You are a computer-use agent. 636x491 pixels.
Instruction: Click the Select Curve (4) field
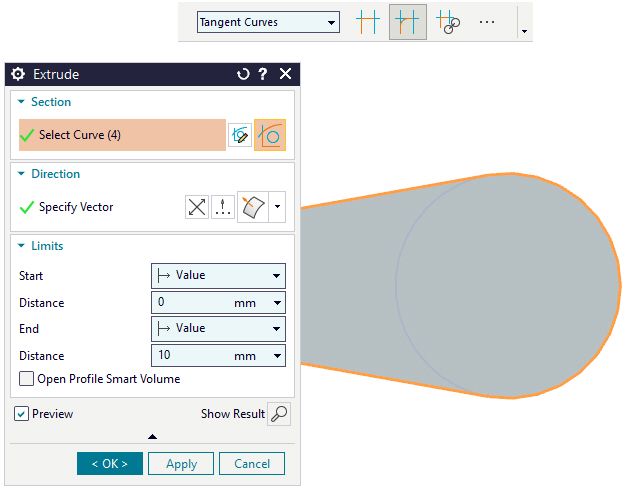(122, 135)
